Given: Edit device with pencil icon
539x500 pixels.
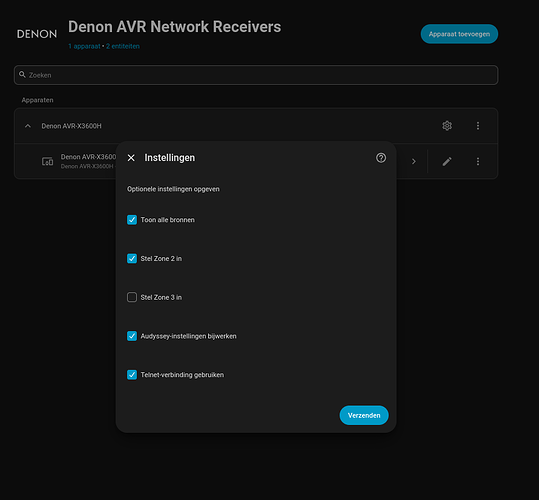Looking at the screenshot, I should 447,162.
